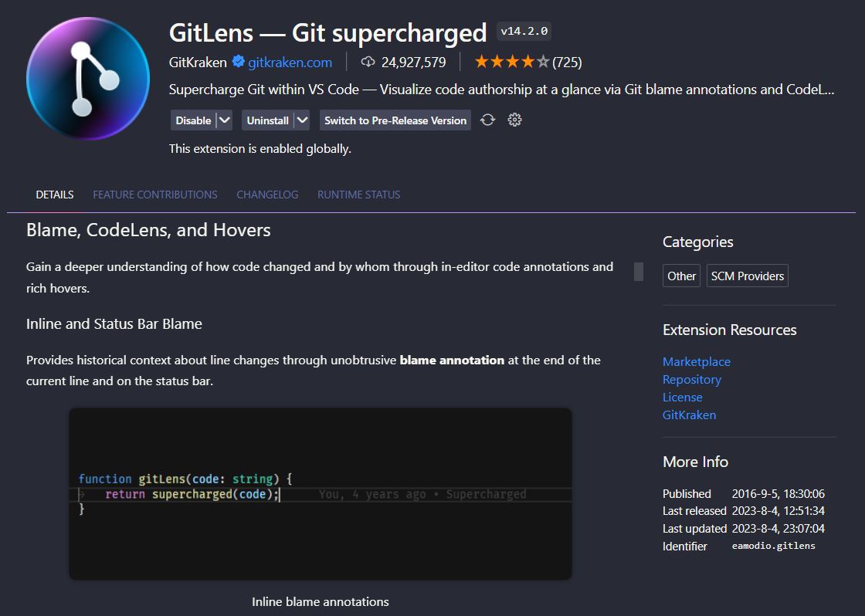865x616 pixels.
Task: Click Switch to Pre-Release Version
Action: [395, 120]
